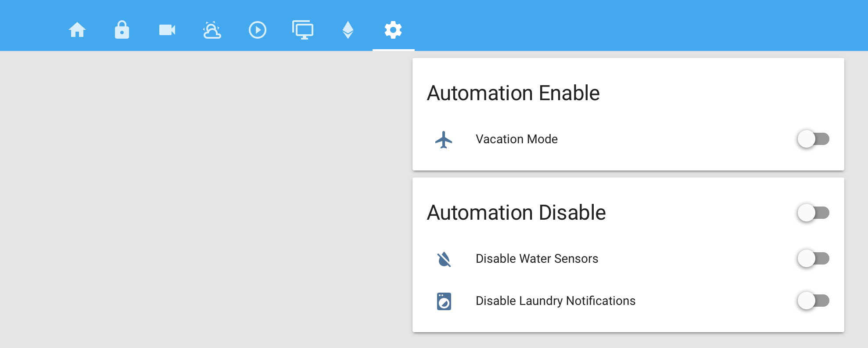Click the Automation Disable card title
This screenshot has width=868, height=348.
[516, 213]
